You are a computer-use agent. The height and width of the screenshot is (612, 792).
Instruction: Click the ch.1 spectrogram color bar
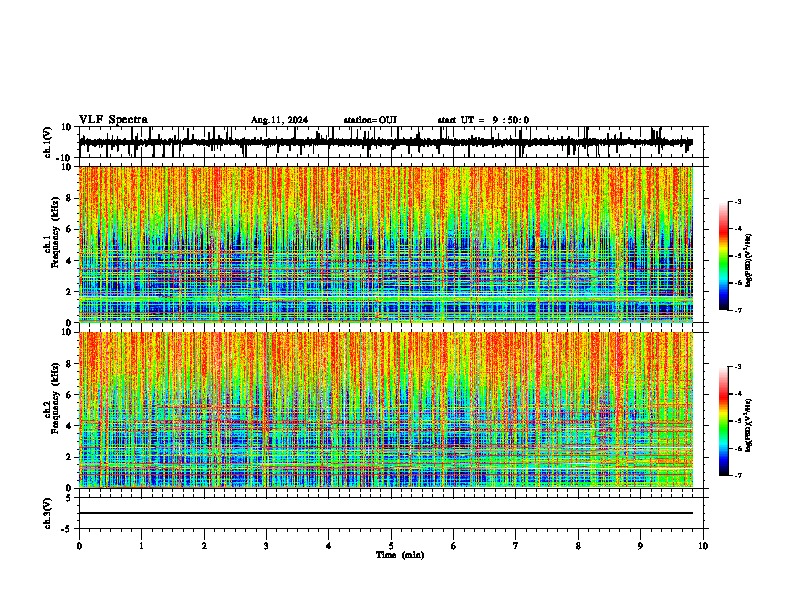[x=723, y=256]
